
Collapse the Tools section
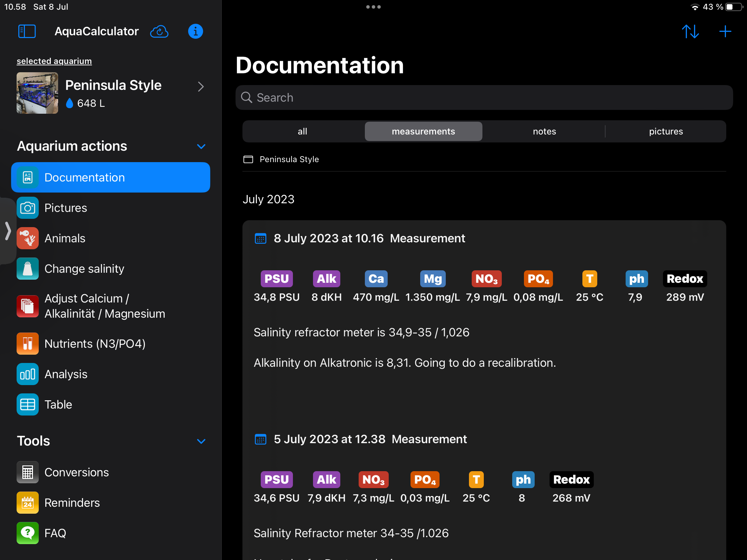[201, 441]
